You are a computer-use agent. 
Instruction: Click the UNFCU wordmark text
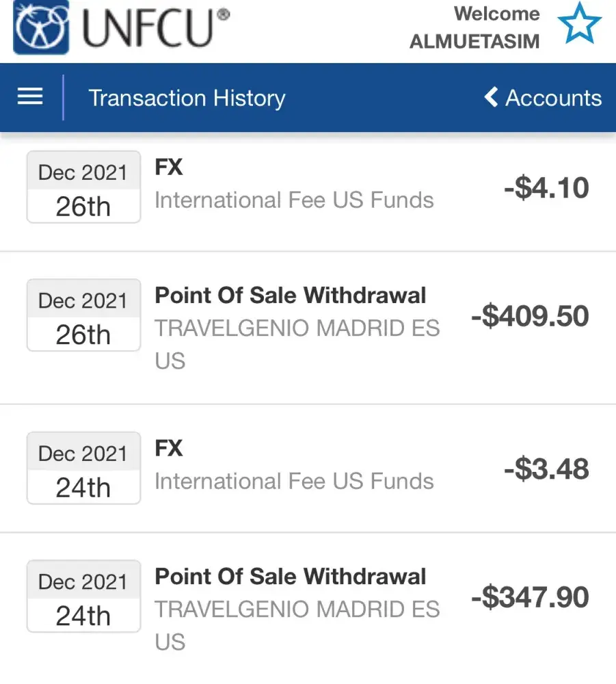point(156,27)
